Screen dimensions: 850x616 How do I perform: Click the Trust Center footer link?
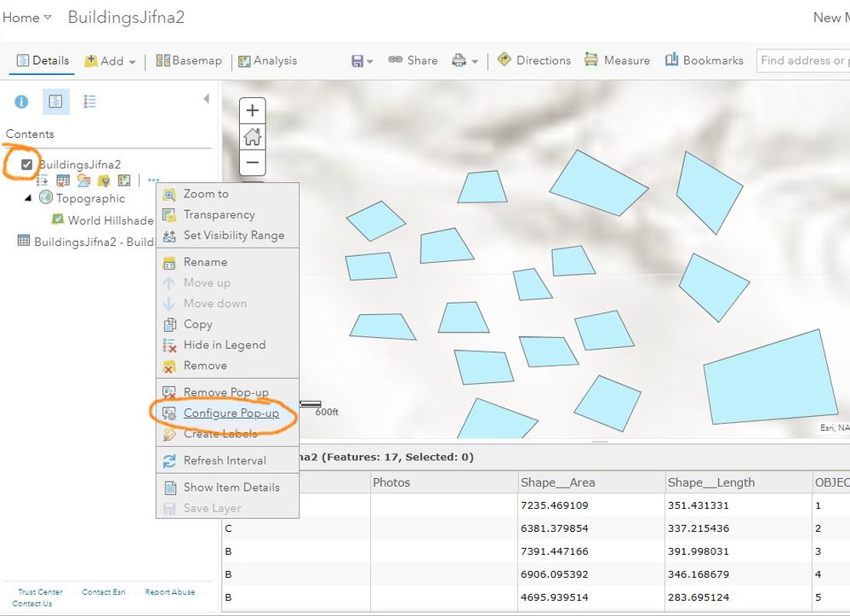[x=40, y=591]
